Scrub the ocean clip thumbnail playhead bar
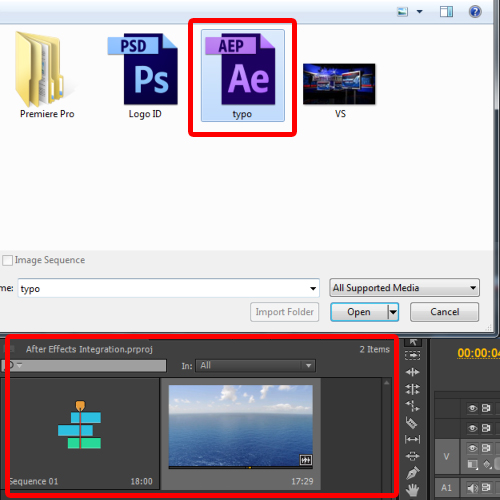Screen dimensions: 500x500 click(241, 468)
